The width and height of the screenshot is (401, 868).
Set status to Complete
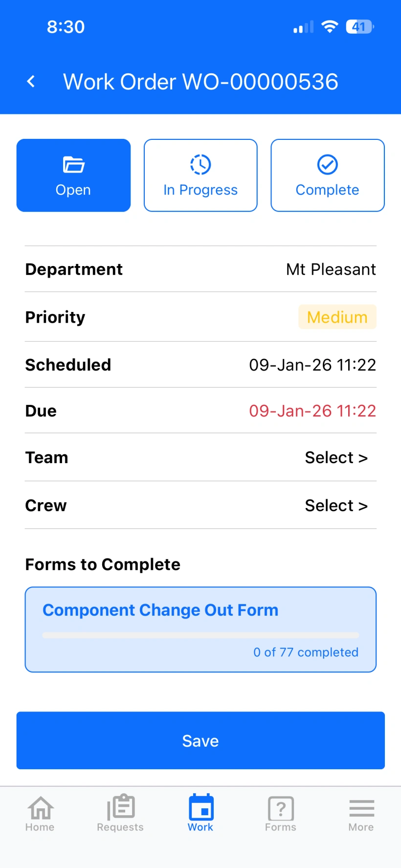click(x=328, y=176)
